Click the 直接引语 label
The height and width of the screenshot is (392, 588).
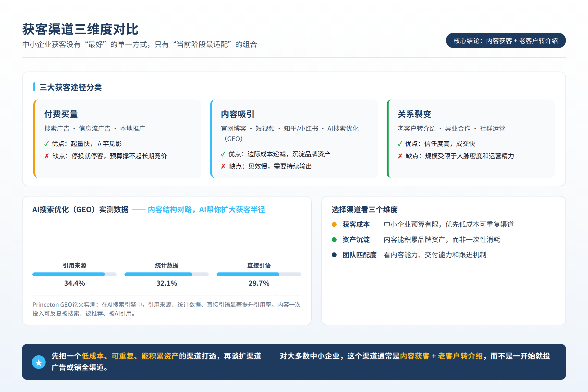click(259, 265)
